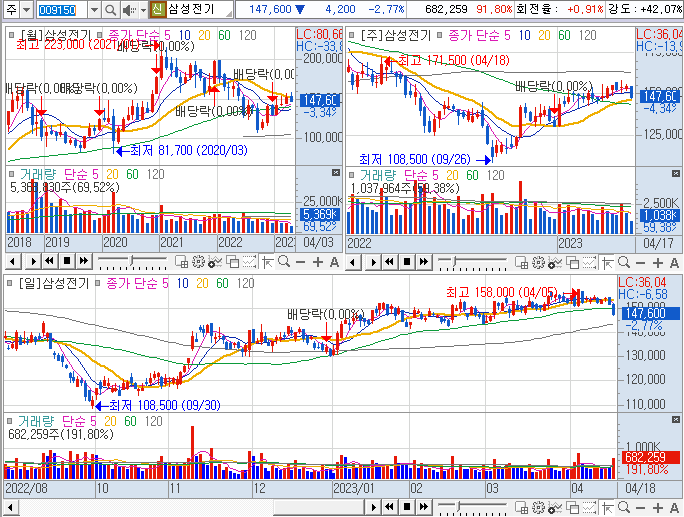
Task: Close the monthly volume panel with x
Action: pos(335,173)
